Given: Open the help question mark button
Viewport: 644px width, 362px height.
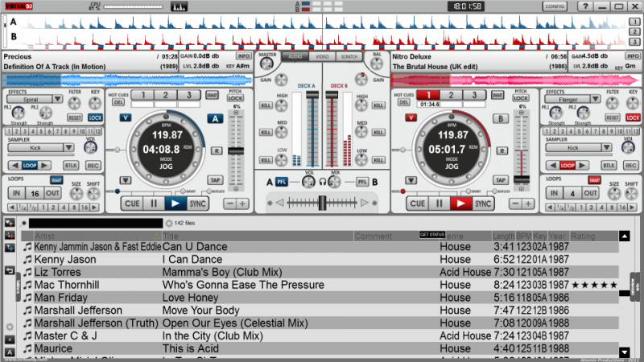Looking at the screenshot, I should [585, 6].
